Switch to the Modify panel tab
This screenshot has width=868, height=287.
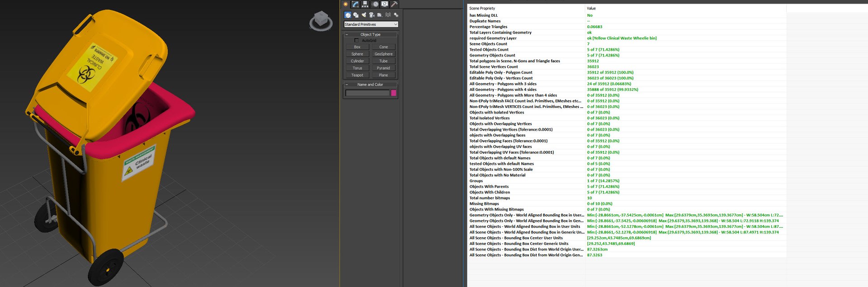(x=355, y=4)
